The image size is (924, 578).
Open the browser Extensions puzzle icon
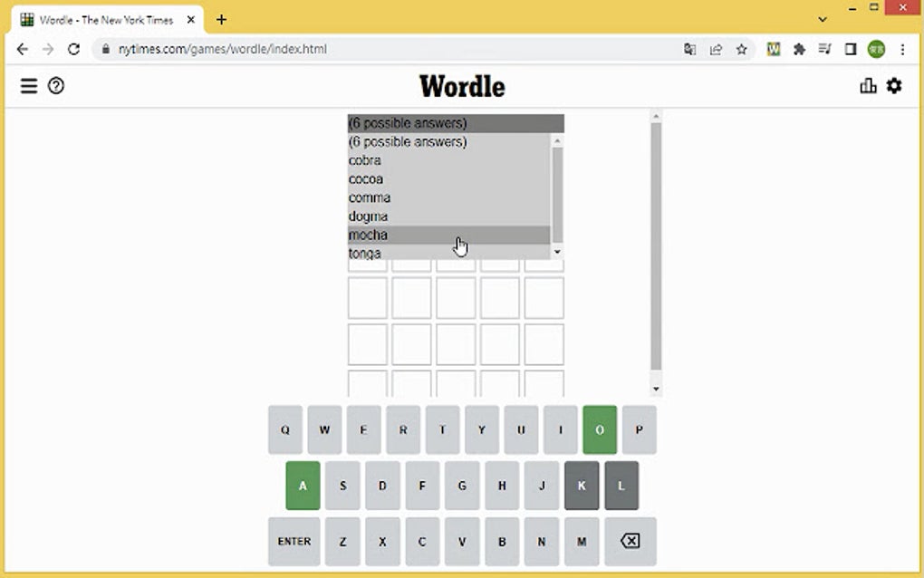pyautogui.click(x=799, y=50)
